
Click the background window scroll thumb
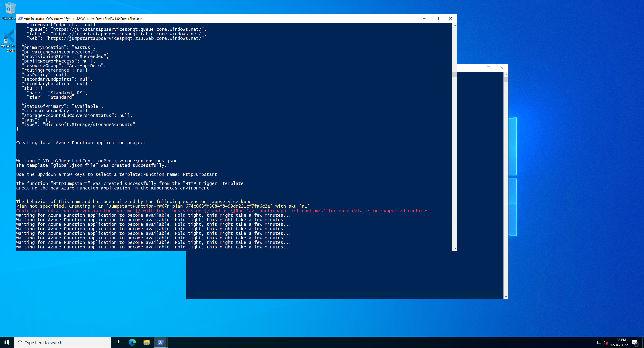pyautogui.click(x=506, y=80)
